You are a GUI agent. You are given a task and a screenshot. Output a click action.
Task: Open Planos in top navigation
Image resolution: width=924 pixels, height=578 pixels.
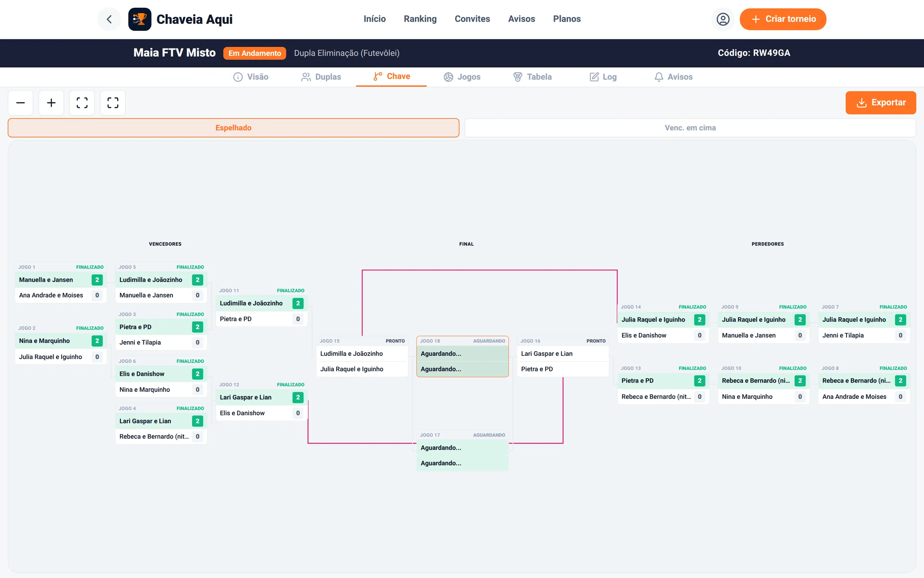[x=567, y=19]
